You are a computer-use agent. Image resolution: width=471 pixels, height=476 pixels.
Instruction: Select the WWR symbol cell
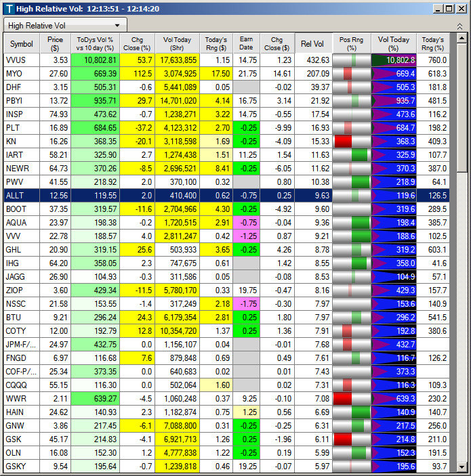(21, 399)
